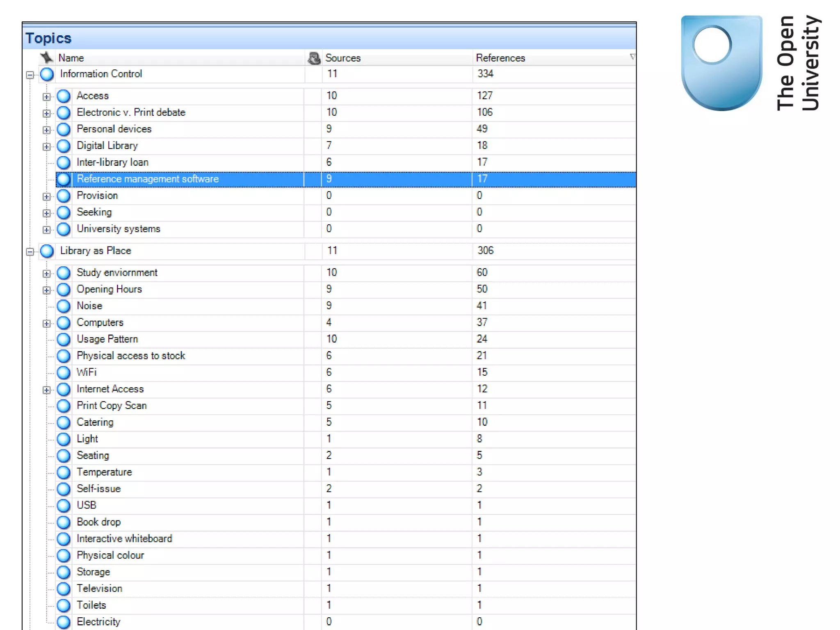
Task: Click the References column sort arrow
Action: [x=632, y=57]
